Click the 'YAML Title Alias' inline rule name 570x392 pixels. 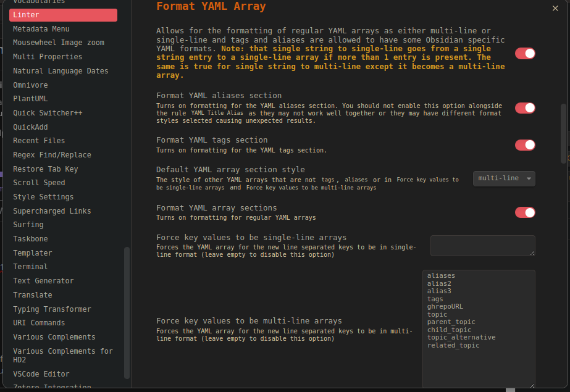pos(217,114)
